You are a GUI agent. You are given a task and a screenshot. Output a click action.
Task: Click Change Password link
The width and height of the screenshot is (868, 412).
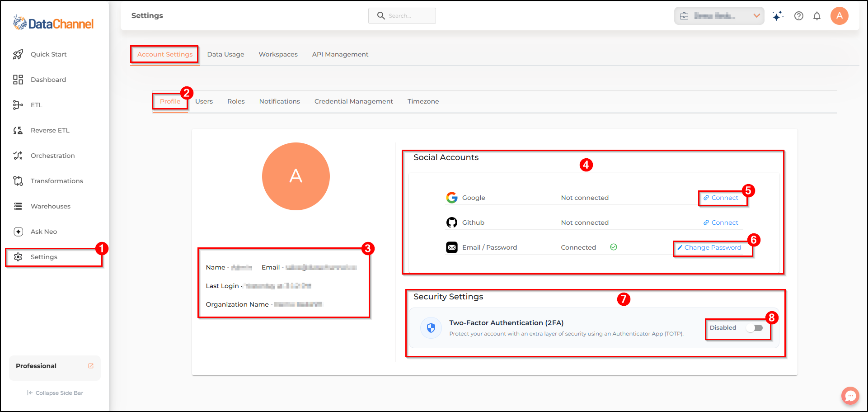[x=709, y=247]
